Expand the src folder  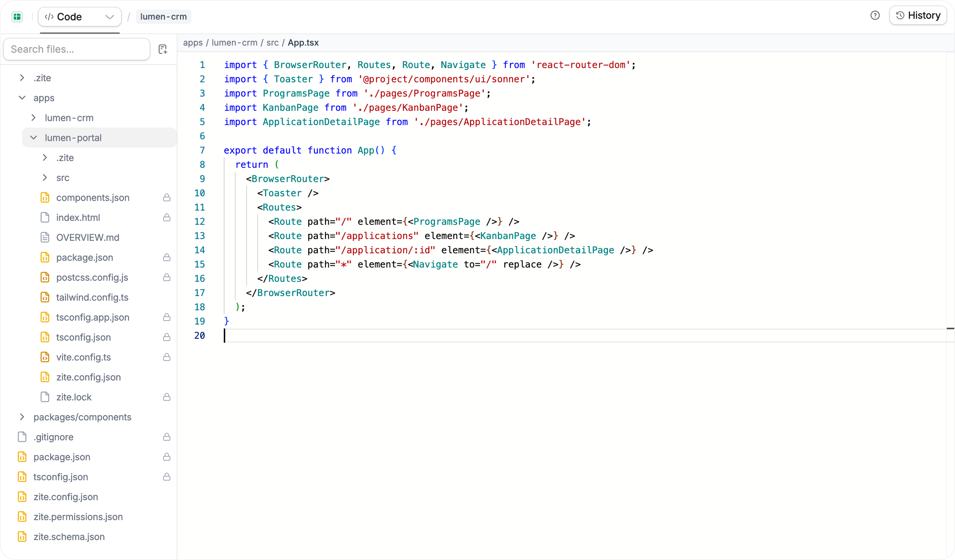click(x=45, y=178)
